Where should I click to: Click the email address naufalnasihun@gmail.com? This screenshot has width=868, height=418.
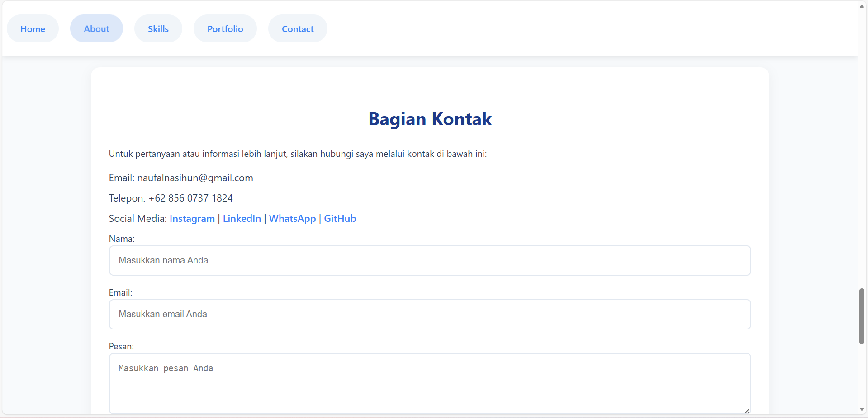point(195,178)
